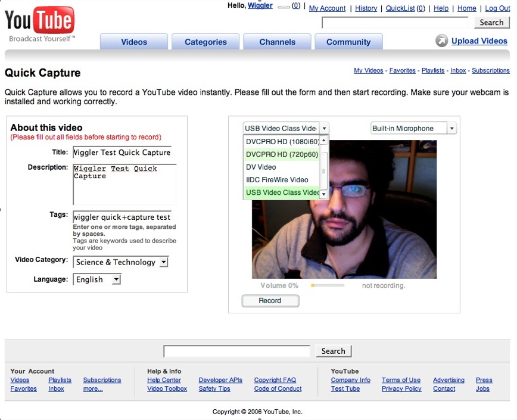This screenshot has width=517, height=420.
Task: Open the History link
Action: tap(366, 8)
